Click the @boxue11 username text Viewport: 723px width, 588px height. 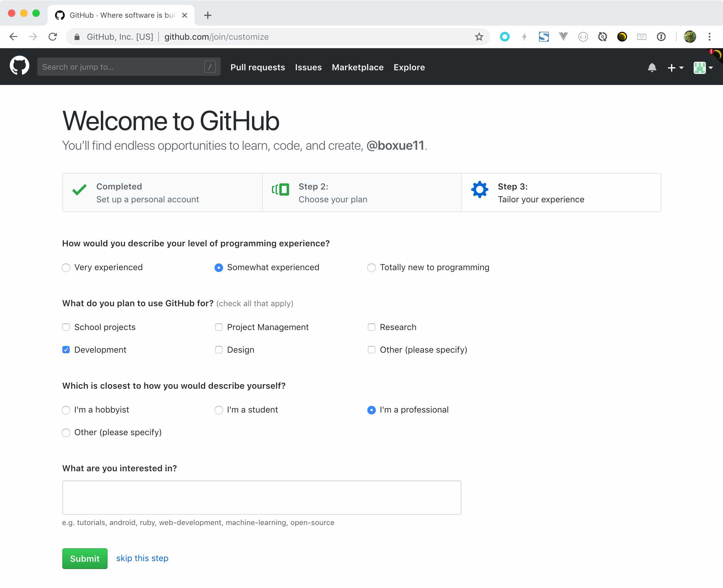pyautogui.click(x=395, y=146)
